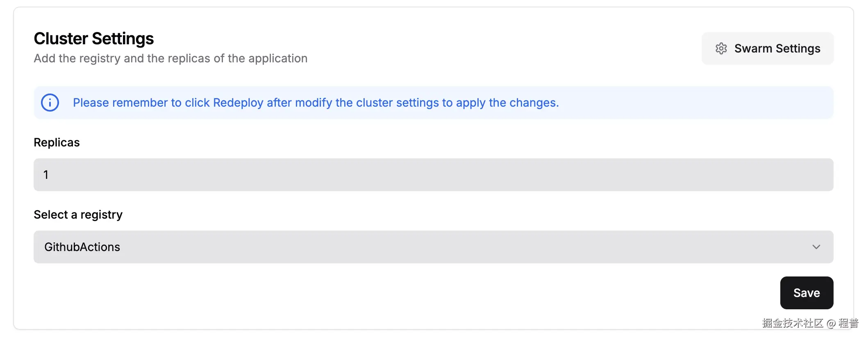
Task: Click the Save button
Action: pos(806,293)
